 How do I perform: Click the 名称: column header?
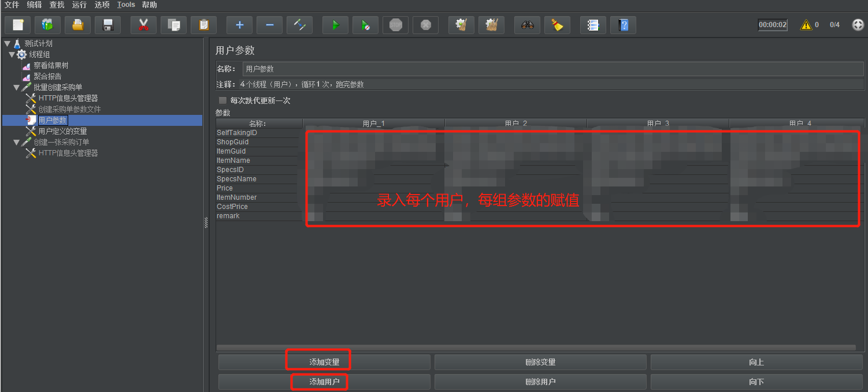click(259, 124)
